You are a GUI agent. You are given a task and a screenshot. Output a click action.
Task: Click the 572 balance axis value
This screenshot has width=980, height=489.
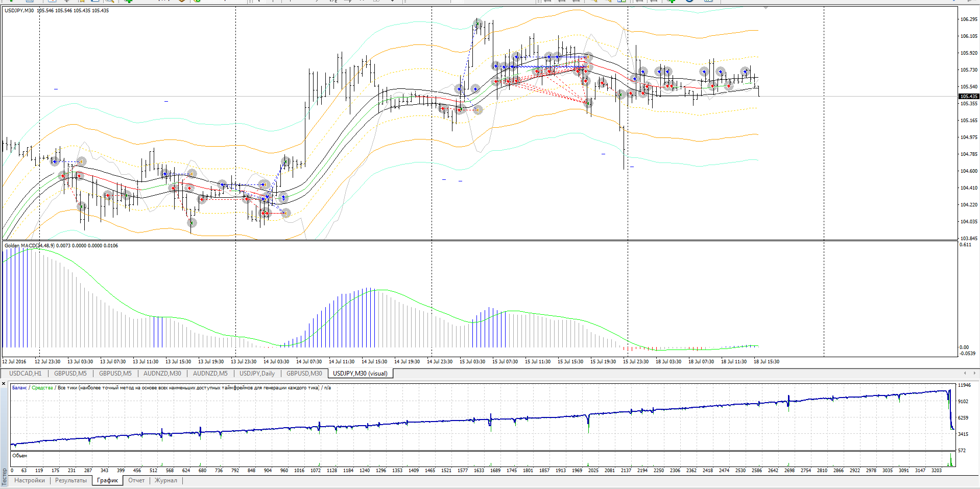coord(962,451)
